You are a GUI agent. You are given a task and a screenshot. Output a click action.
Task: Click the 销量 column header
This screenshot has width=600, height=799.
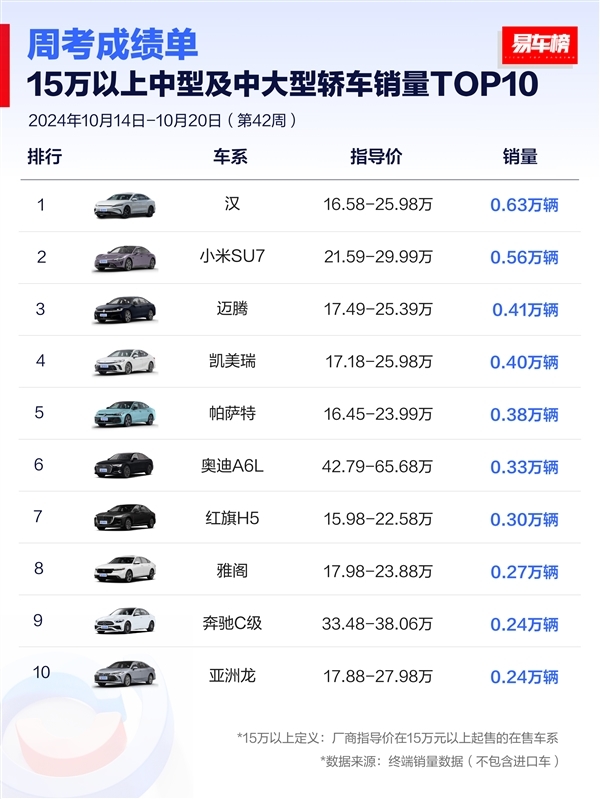[x=521, y=156]
